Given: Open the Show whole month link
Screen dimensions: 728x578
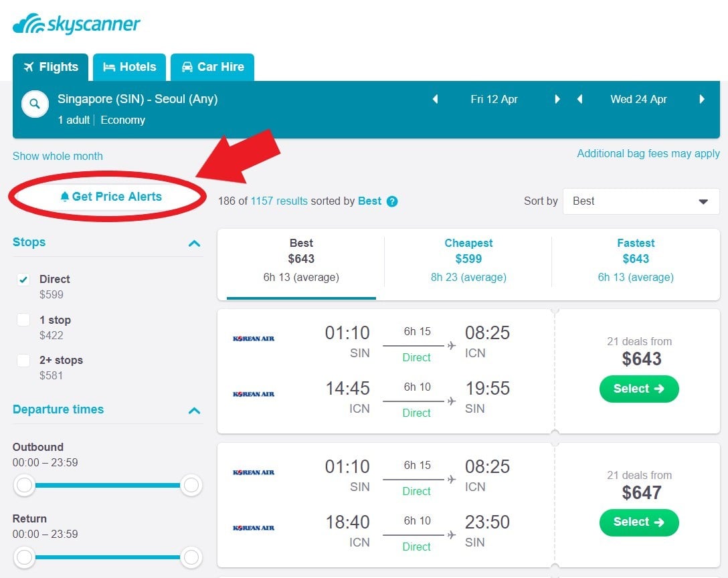Looking at the screenshot, I should [58, 156].
